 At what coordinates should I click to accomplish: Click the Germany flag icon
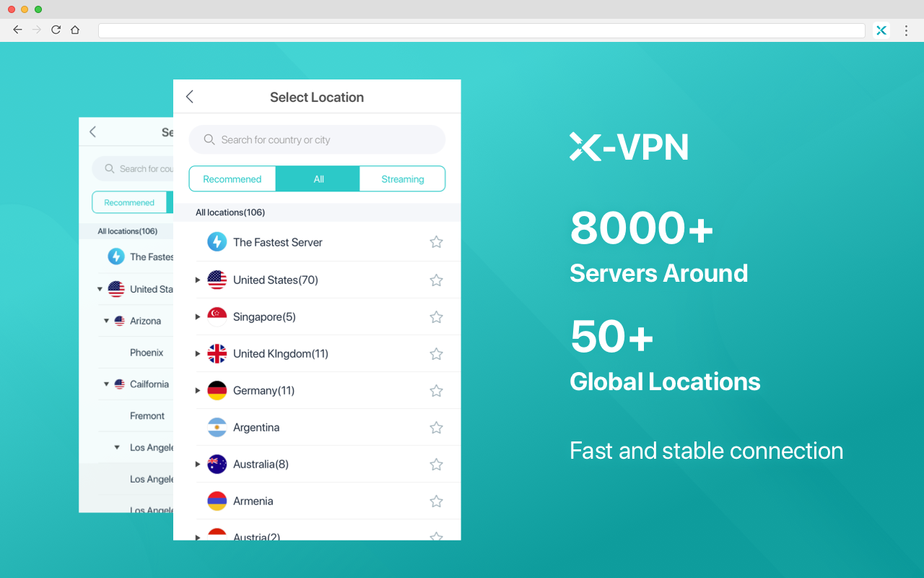(x=217, y=390)
